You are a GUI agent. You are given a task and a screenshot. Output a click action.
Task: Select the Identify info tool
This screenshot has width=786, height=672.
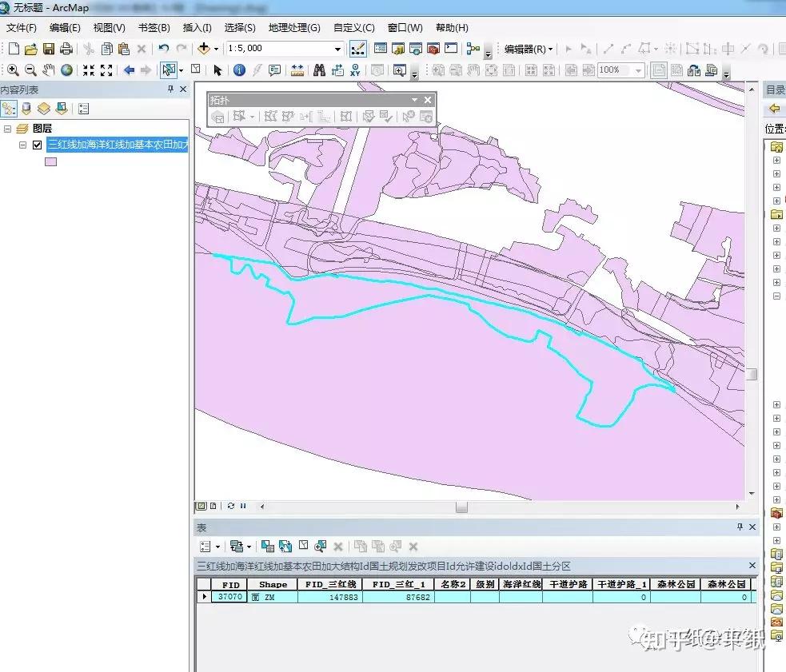pyautogui.click(x=239, y=70)
